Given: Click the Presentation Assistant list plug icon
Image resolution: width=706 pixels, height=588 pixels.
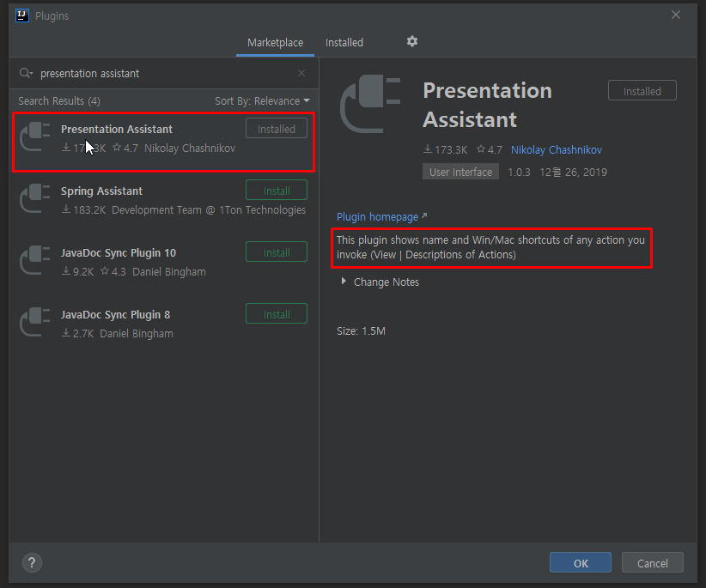Looking at the screenshot, I should click(35, 136).
